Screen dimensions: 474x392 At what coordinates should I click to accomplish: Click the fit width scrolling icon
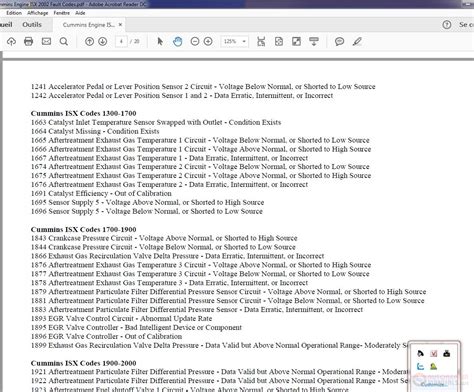point(261,41)
